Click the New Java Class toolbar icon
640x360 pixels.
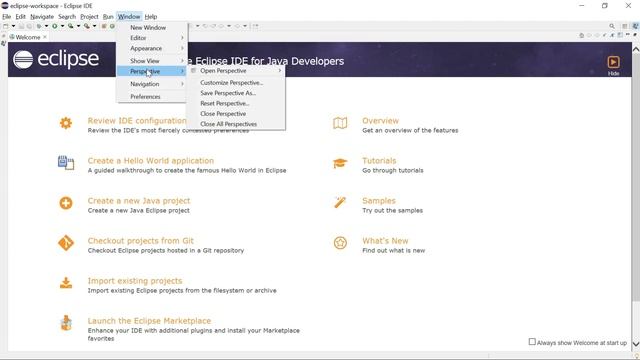112,26
